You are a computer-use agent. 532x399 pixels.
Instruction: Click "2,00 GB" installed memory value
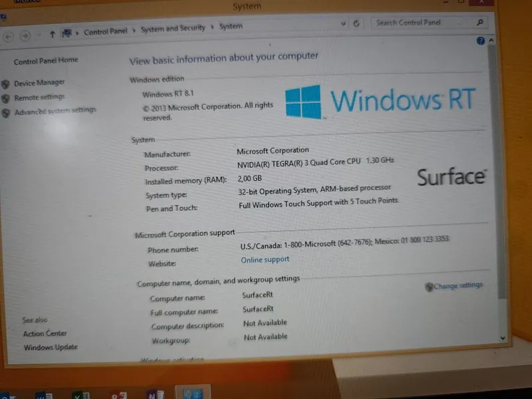pyautogui.click(x=250, y=178)
